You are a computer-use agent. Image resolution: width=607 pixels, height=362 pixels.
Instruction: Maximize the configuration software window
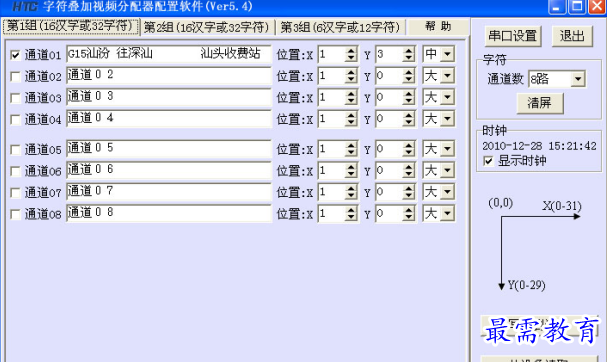point(577,7)
